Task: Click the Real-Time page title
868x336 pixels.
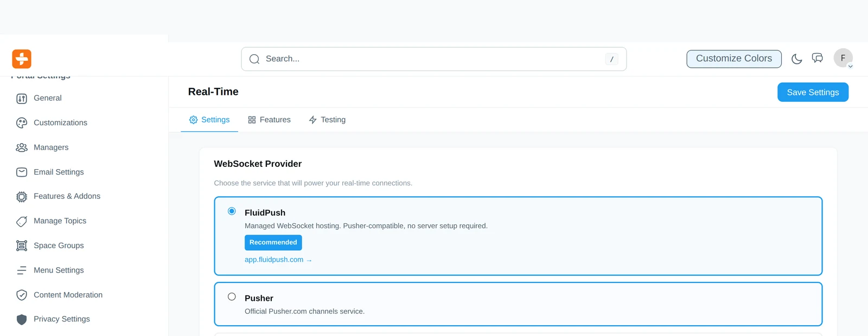Action: [x=213, y=92]
